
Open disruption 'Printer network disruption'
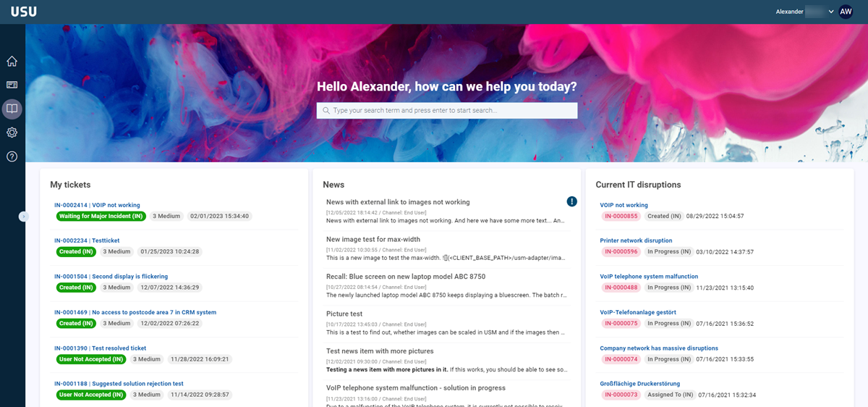(636, 240)
